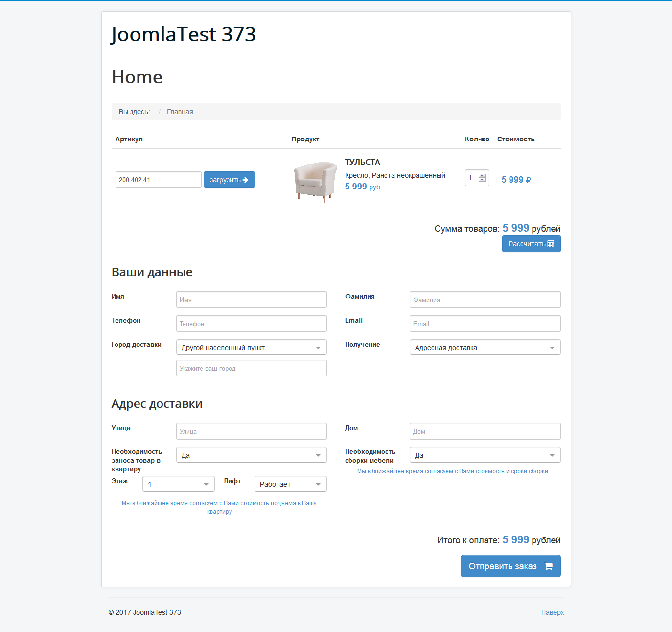Viewport: 672px width, 632px height.
Task: Click the JoomlaTest 373 site title
Action: tap(183, 34)
